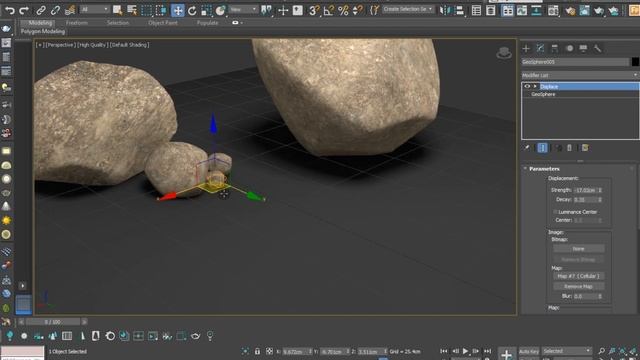Activate the Select and Rotate tool
This screenshot has width=640, height=360.
(192, 10)
